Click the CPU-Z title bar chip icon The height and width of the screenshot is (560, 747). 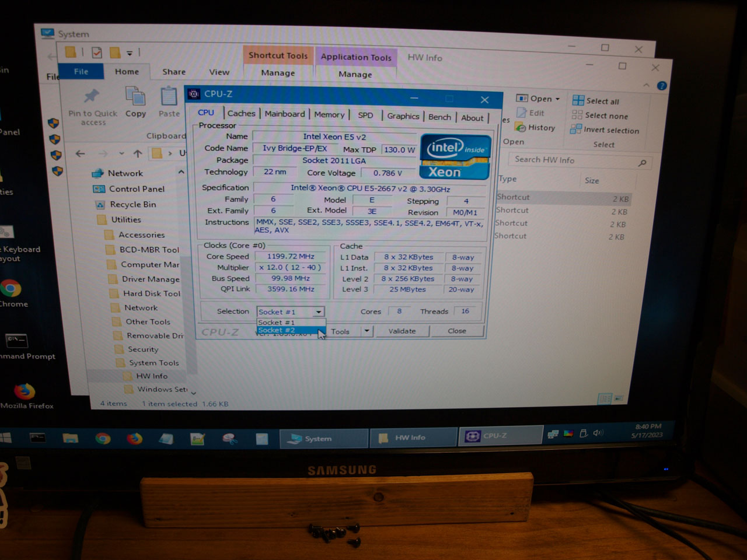(194, 93)
